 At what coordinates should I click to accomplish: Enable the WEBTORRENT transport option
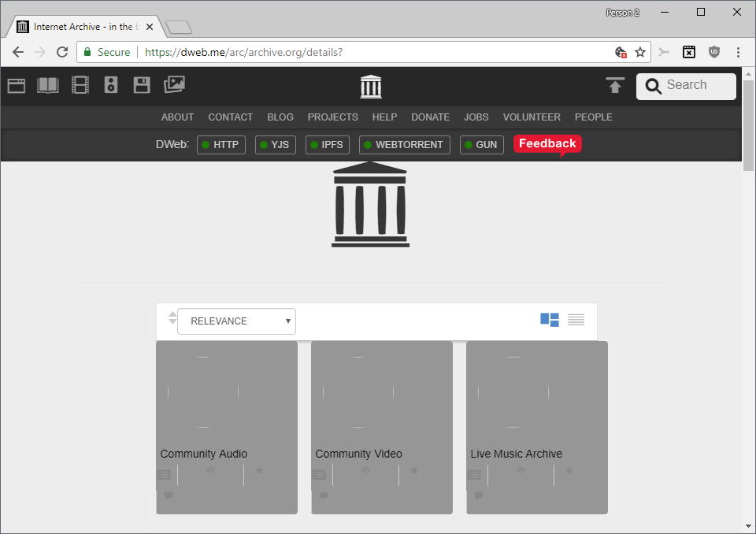404,145
